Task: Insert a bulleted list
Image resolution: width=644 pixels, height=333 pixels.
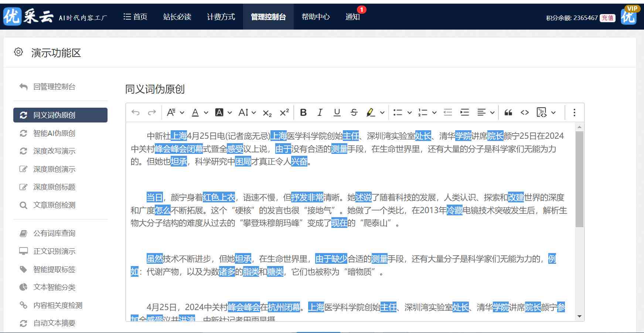Action: 398,112
